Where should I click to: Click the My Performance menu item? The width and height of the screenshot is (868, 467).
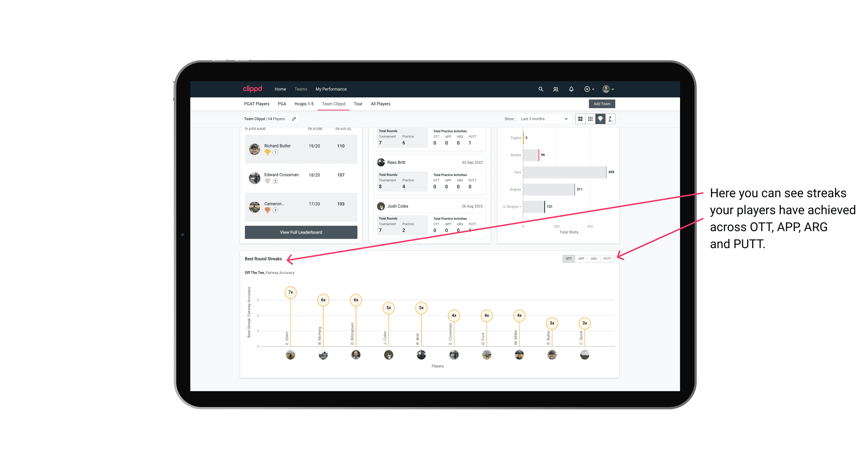pyautogui.click(x=332, y=89)
